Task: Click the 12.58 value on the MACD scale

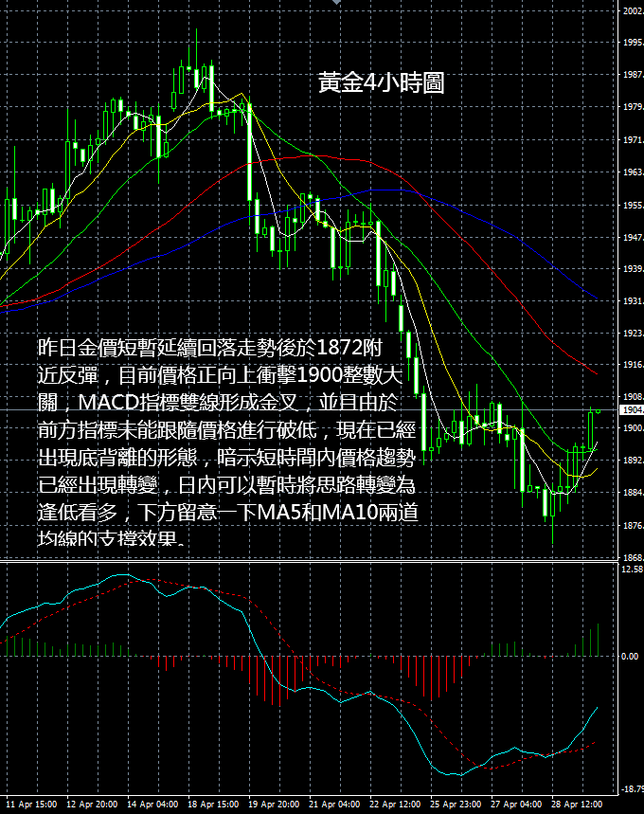Action: [632, 569]
